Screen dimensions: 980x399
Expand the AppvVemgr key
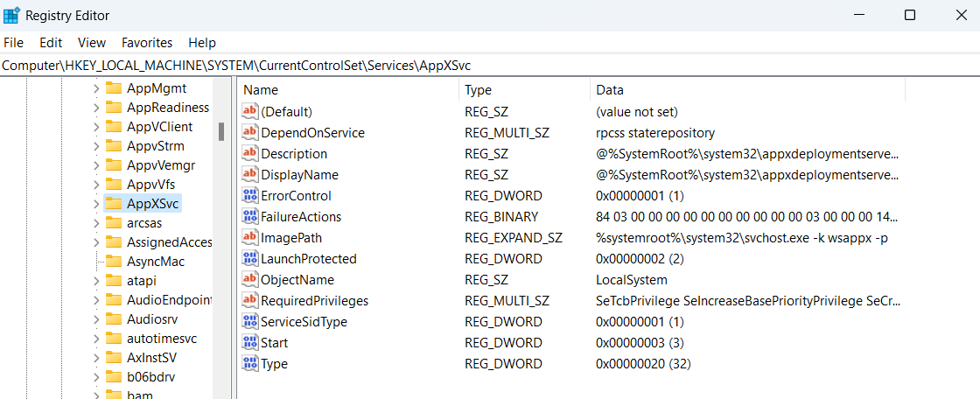pyautogui.click(x=96, y=165)
